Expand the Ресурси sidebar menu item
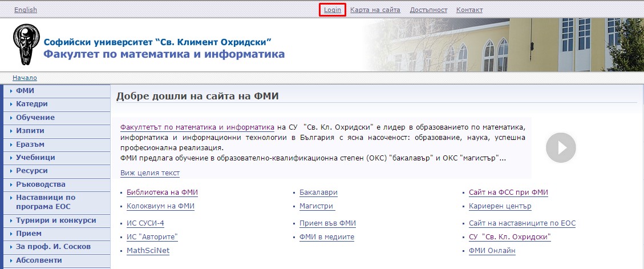 (56, 171)
